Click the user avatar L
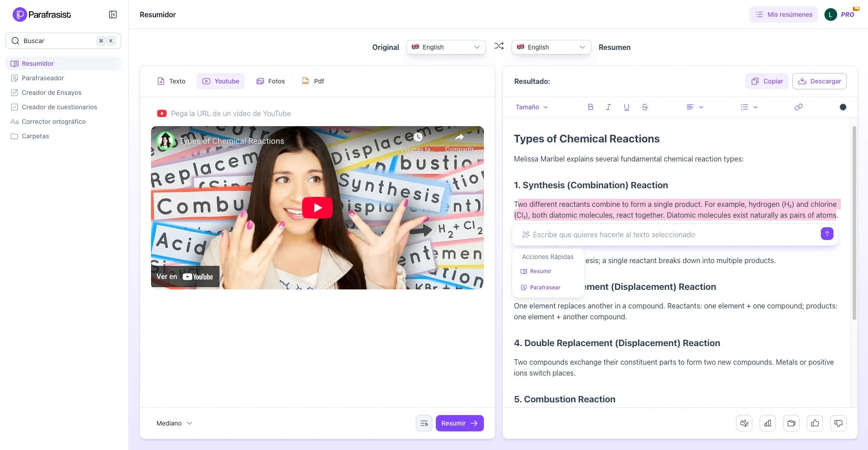This screenshot has width=868, height=450. point(830,15)
